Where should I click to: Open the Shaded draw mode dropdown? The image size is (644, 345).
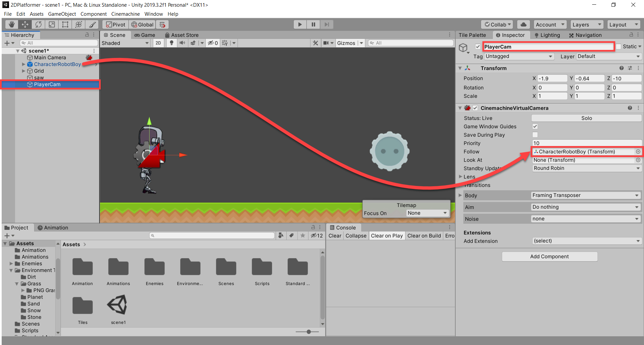[125, 43]
